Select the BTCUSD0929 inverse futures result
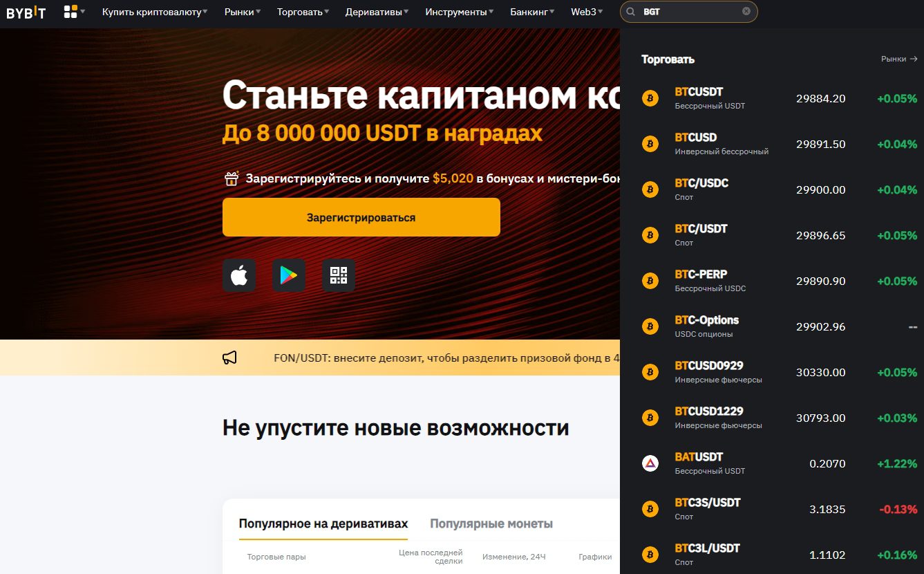Image resolution: width=924 pixels, height=574 pixels. [772, 372]
